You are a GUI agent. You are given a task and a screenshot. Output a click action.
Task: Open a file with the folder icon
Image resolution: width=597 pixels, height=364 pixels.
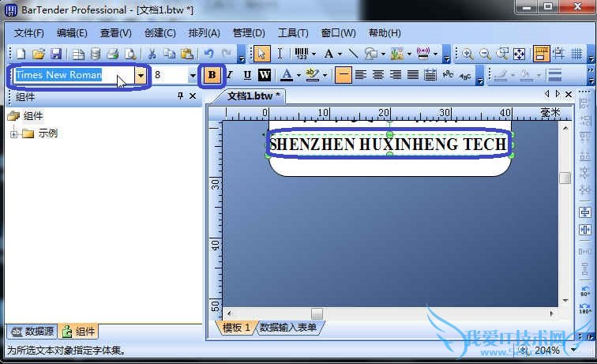pos(39,54)
